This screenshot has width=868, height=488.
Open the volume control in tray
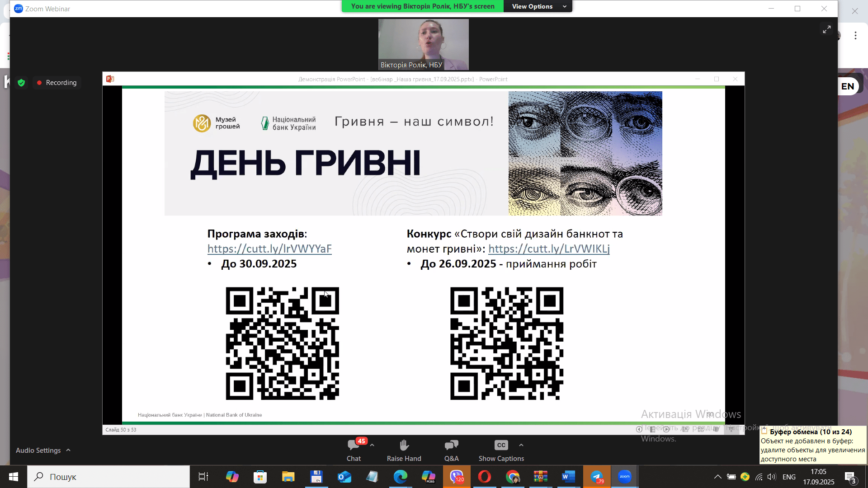pyautogui.click(x=772, y=477)
